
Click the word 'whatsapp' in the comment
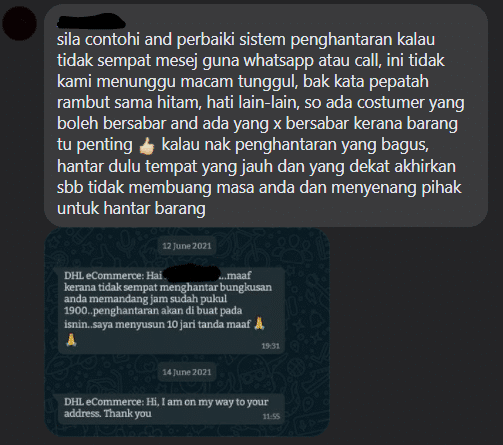(x=279, y=61)
